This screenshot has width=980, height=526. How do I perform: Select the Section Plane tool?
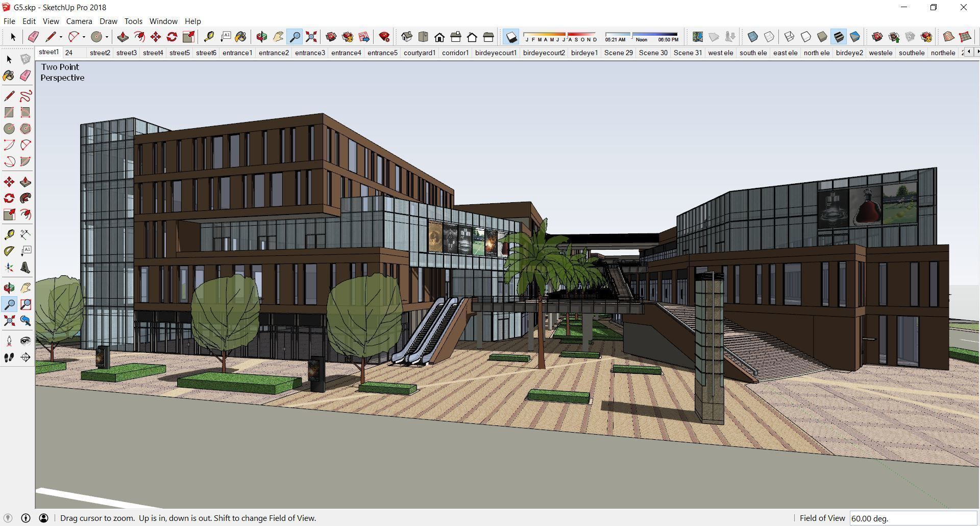tap(25, 357)
